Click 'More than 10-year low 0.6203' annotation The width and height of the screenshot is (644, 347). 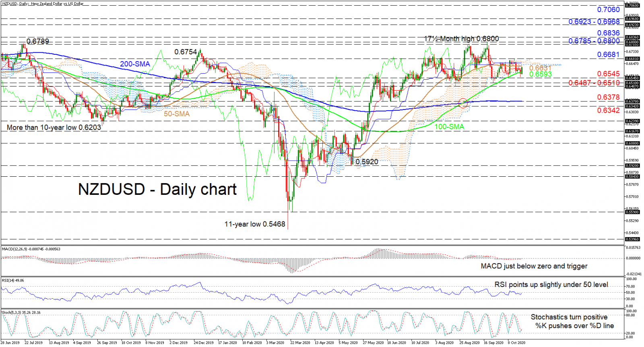54,128
